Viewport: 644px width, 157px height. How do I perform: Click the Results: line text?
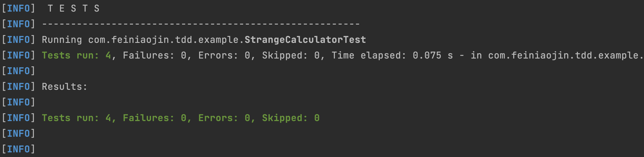[x=65, y=87]
